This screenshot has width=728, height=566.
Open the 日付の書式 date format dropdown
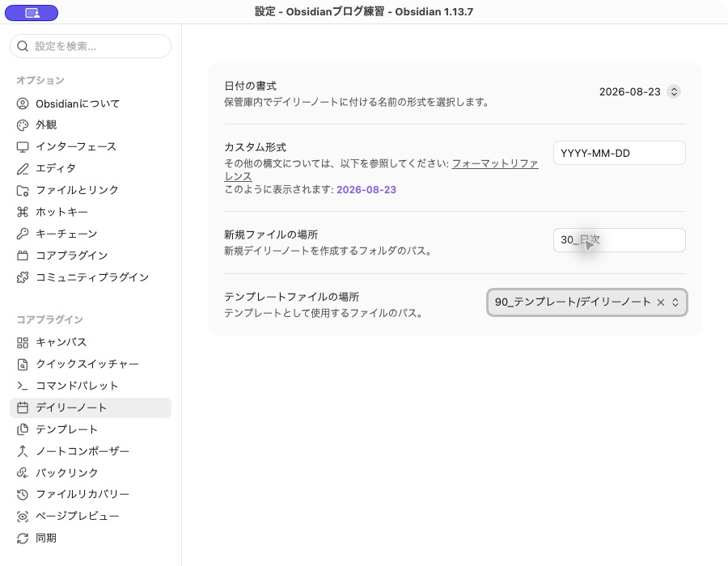(x=640, y=92)
